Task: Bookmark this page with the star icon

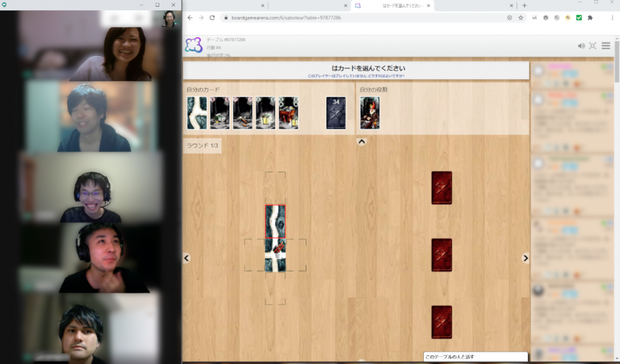Action: coord(521,18)
